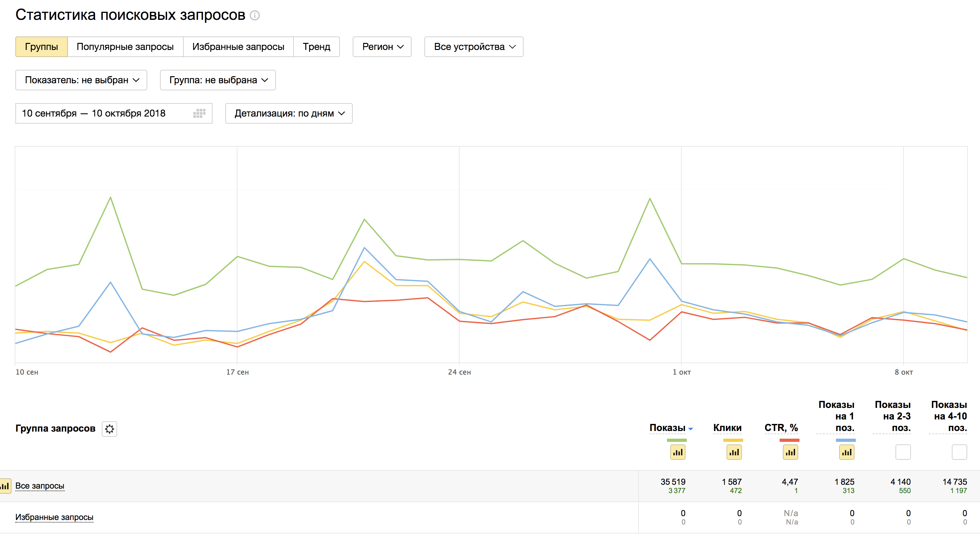
Task: Enable the Показы на 2-3 поз. chart checkbox
Action: point(903,452)
